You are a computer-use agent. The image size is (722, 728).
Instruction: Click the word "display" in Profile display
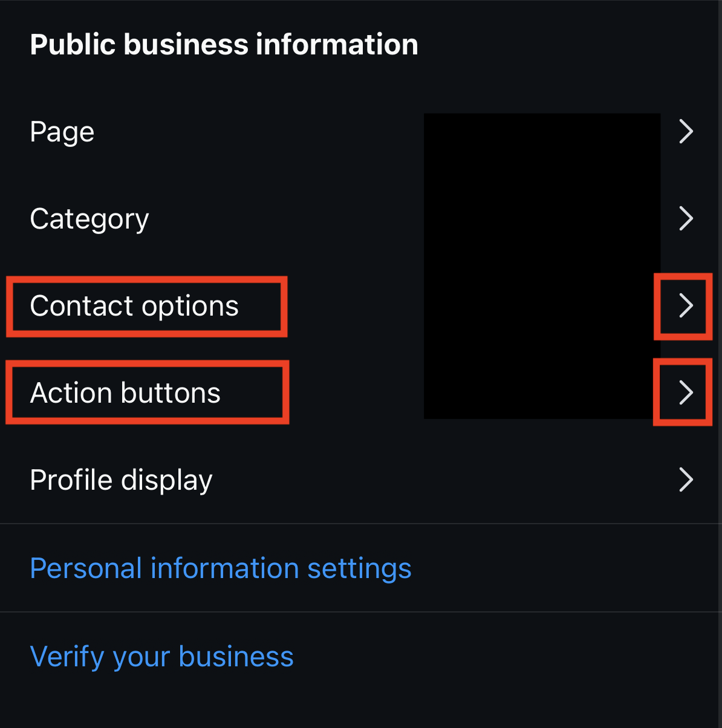[x=167, y=480]
